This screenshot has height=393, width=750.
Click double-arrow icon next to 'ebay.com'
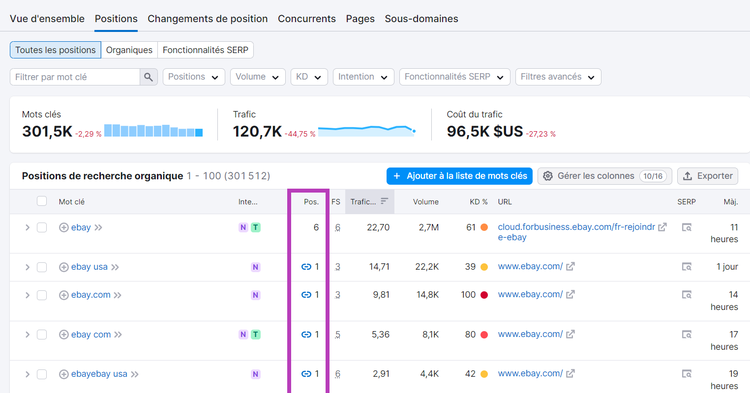point(118,295)
